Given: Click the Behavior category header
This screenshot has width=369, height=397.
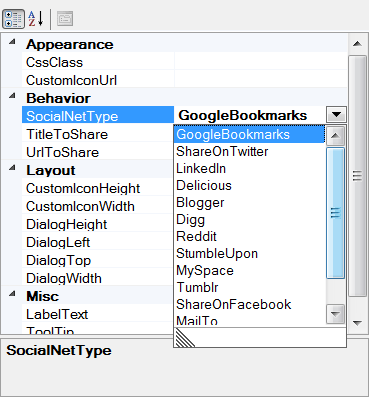Looking at the screenshot, I should click(58, 98).
